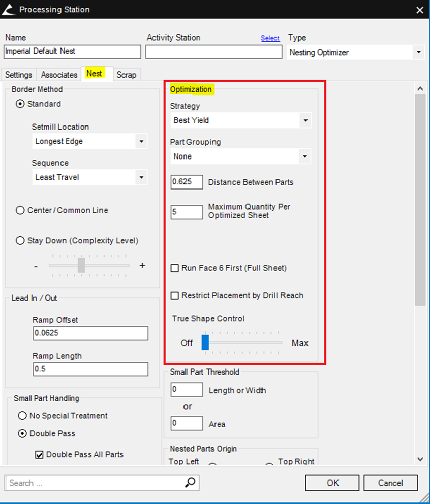The height and width of the screenshot is (504, 430).
Task: Open the Setmill Location dropdown
Action: click(x=141, y=141)
